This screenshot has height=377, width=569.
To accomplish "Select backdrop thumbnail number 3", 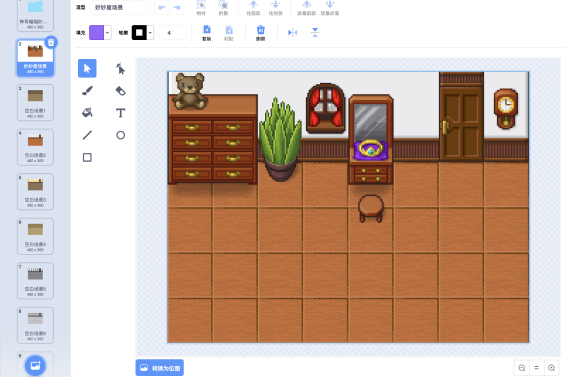I will [35, 102].
